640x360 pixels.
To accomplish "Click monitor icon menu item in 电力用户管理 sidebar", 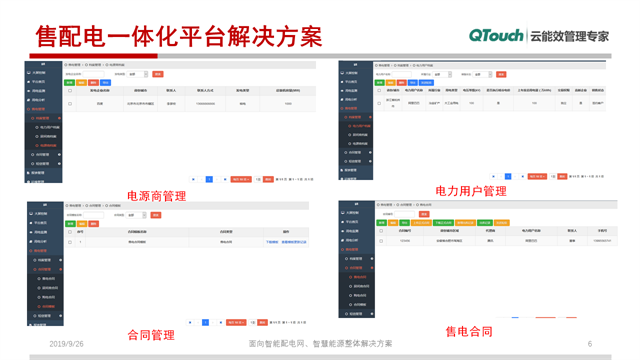I will (x=349, y=73).
